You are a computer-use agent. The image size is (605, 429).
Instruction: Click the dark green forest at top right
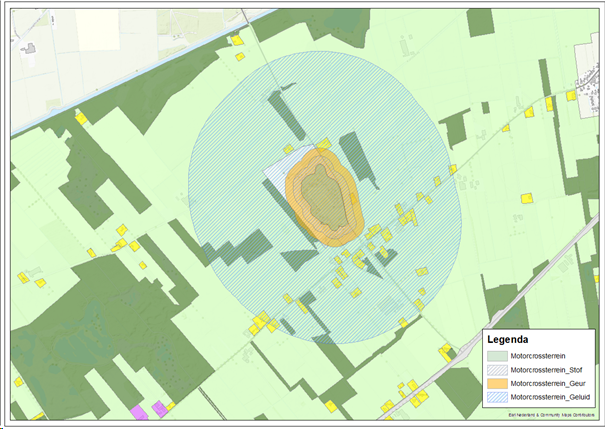coord(479,22)
